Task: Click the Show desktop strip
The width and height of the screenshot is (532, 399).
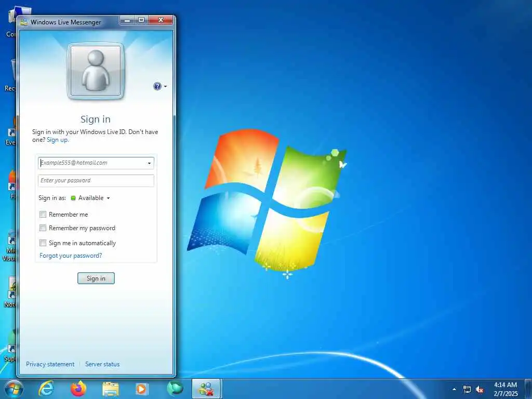Action: 528,389
